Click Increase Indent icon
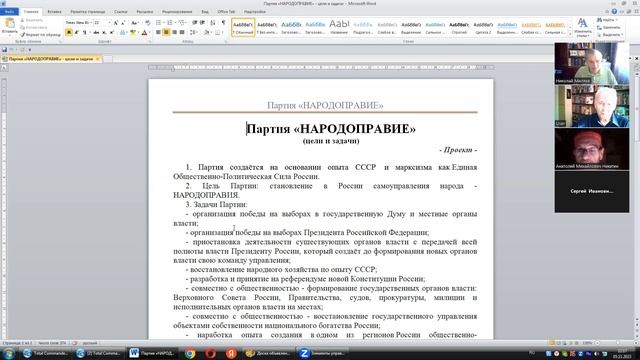 [x=202, y=22]
